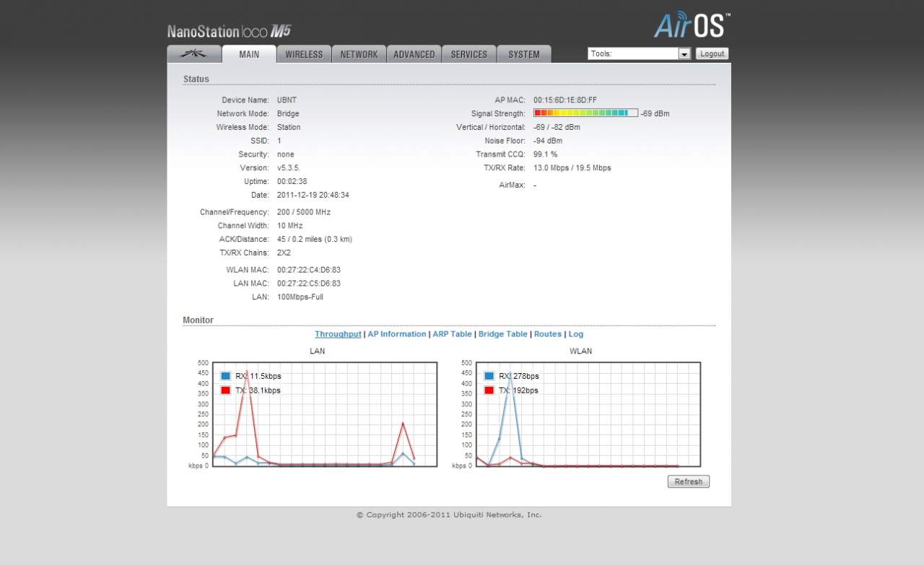Click the blue RX legend square in LAN graph

tap(226, 376)
